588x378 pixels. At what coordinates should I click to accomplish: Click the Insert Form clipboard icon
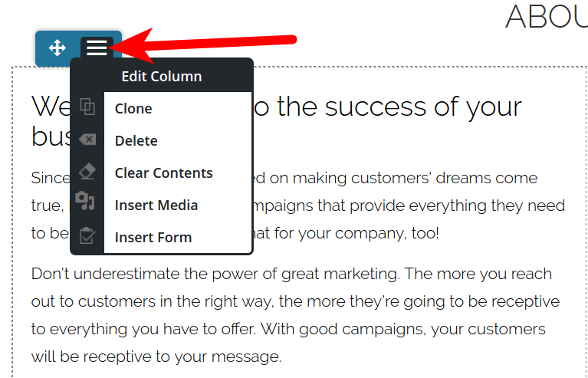tap(87, 236)
